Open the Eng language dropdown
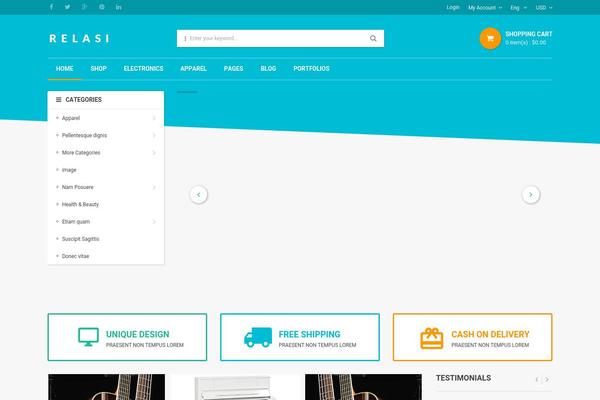 click(518, 8)
